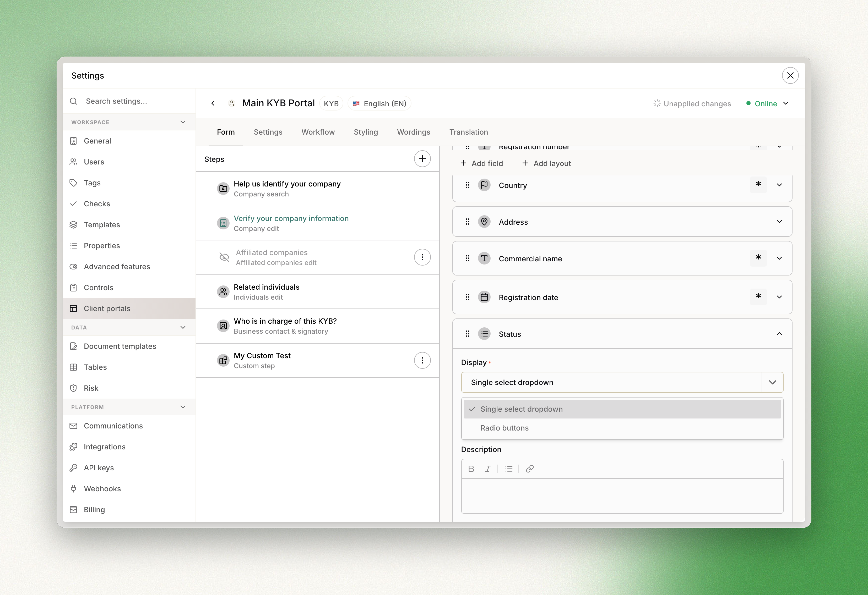Viewport: 868px width, 595px height.
Task: Switch to the Settings tab
Action: (x=268, y=132)
